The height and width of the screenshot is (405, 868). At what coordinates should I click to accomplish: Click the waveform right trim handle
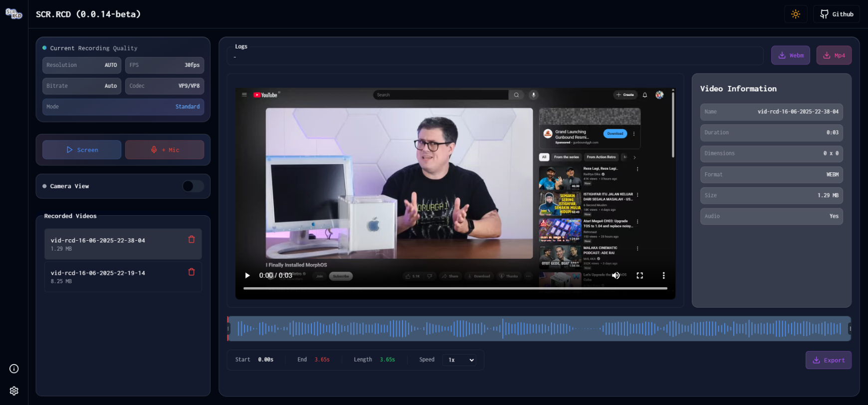(850, 329)
